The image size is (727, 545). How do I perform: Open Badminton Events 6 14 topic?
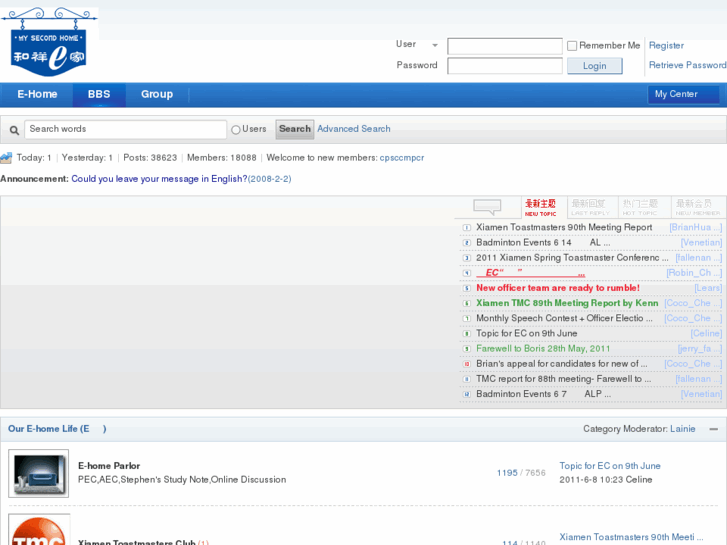tap(543, 243)
